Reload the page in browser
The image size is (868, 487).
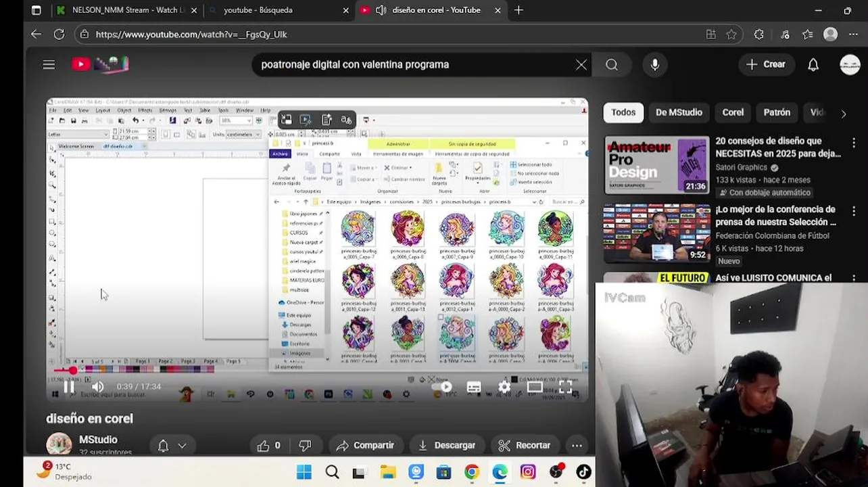59,34
